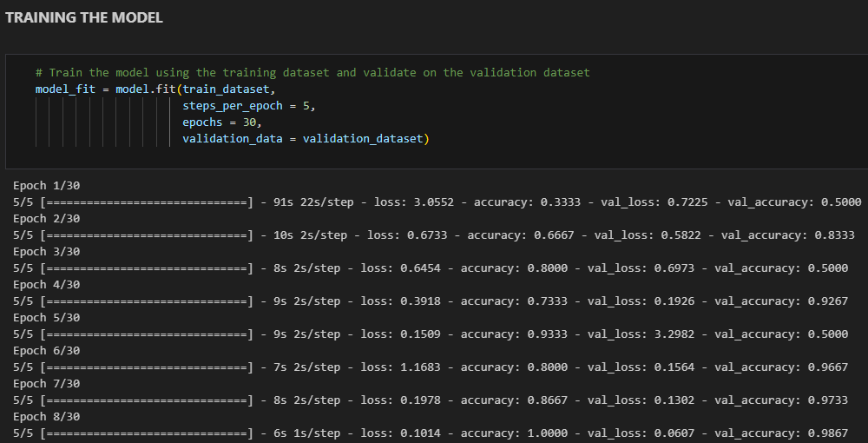Click the TRAINING THE MODEL heading
The width and height of the screenshot is (868, 443).
84,17
